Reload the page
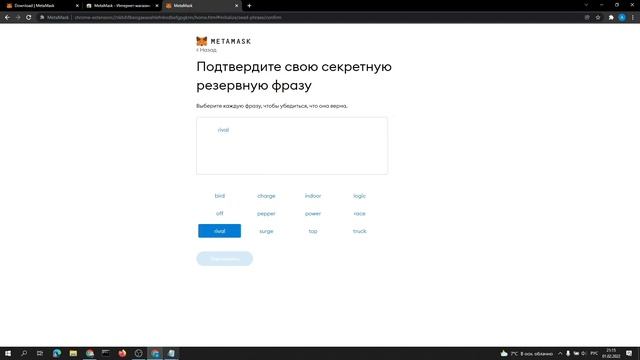 [x=29, y=18]
